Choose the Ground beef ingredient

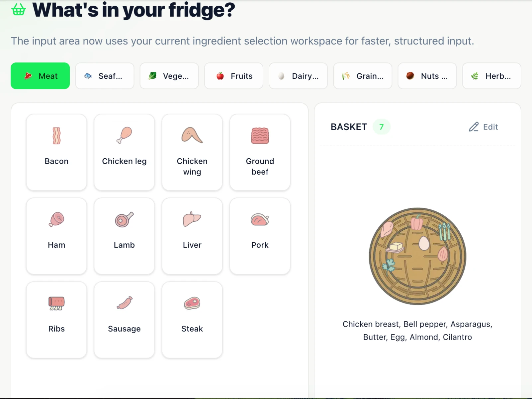pos(260,152)
